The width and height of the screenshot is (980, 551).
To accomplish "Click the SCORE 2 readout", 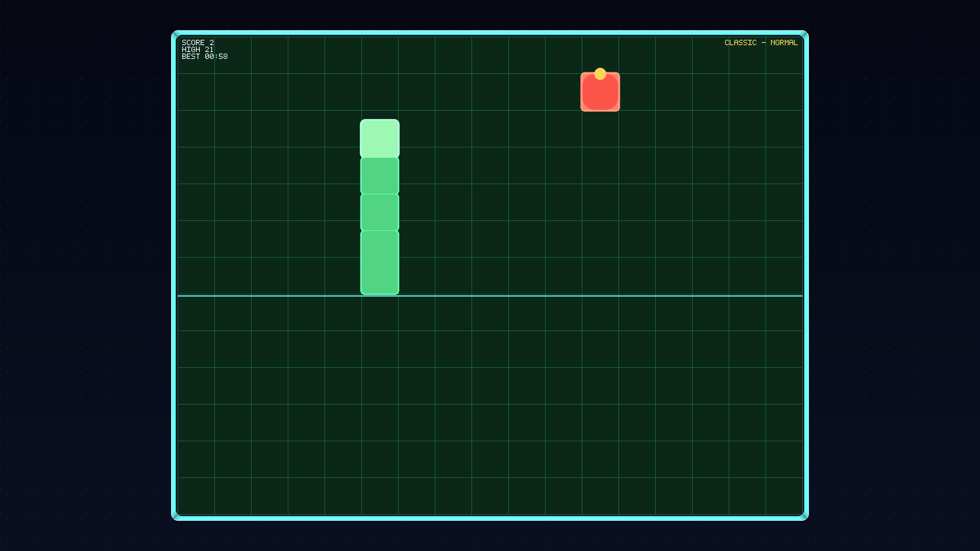I will (198, 42).
